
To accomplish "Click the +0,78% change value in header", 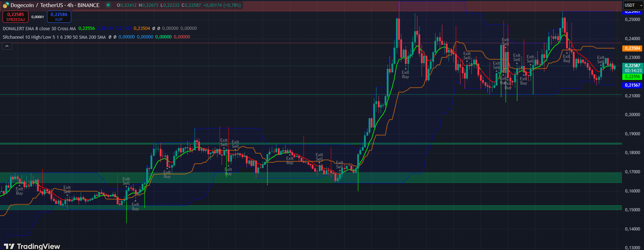I will [x=232, y=5].
